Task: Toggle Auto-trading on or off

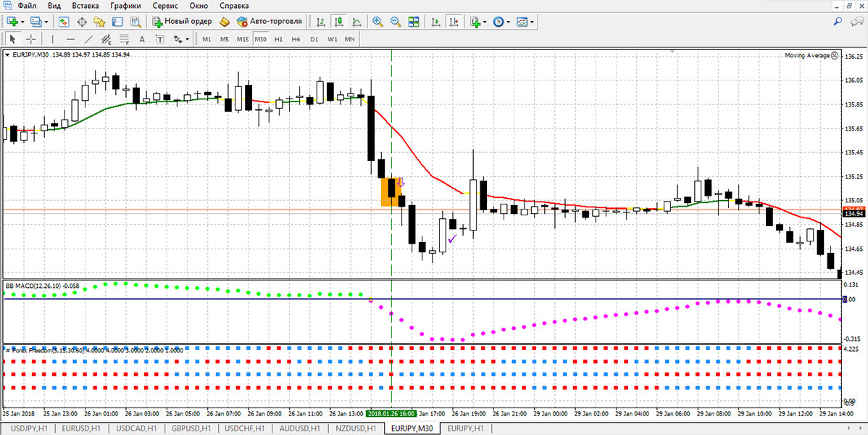Action: coord(268,22)
